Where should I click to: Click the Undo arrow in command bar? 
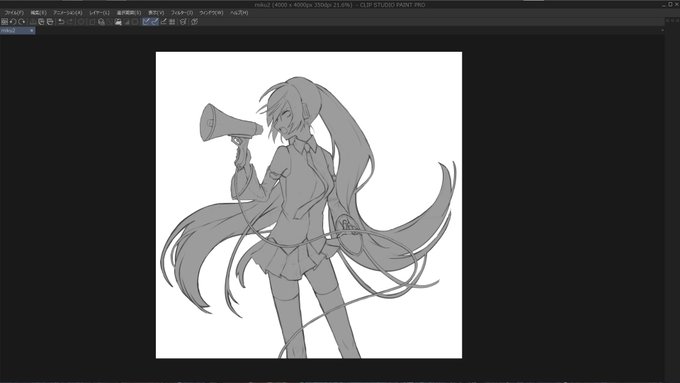pos(61,21)
